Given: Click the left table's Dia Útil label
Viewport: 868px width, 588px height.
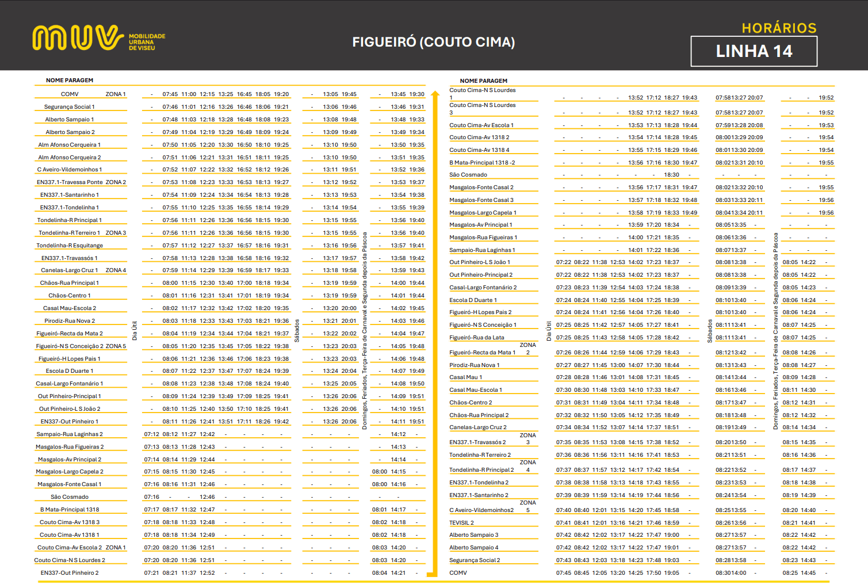Looking at the screenshot, I should tap(135, 331).
